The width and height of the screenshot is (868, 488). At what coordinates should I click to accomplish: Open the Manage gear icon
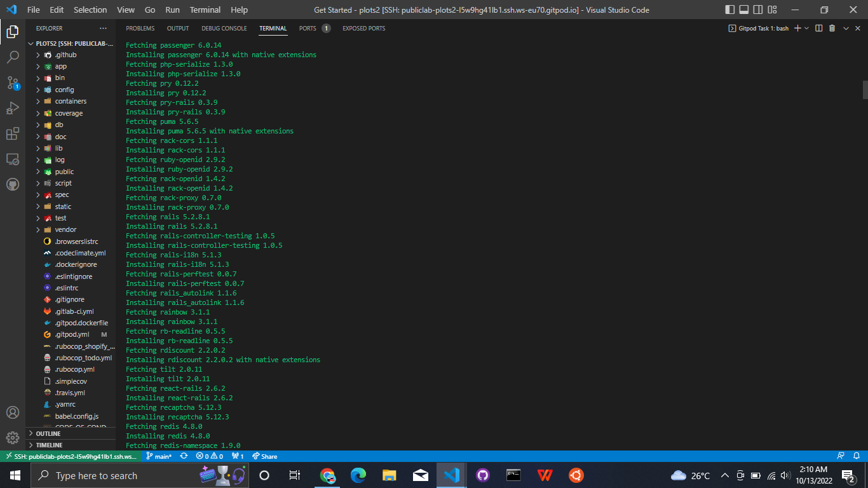(13, 438)
